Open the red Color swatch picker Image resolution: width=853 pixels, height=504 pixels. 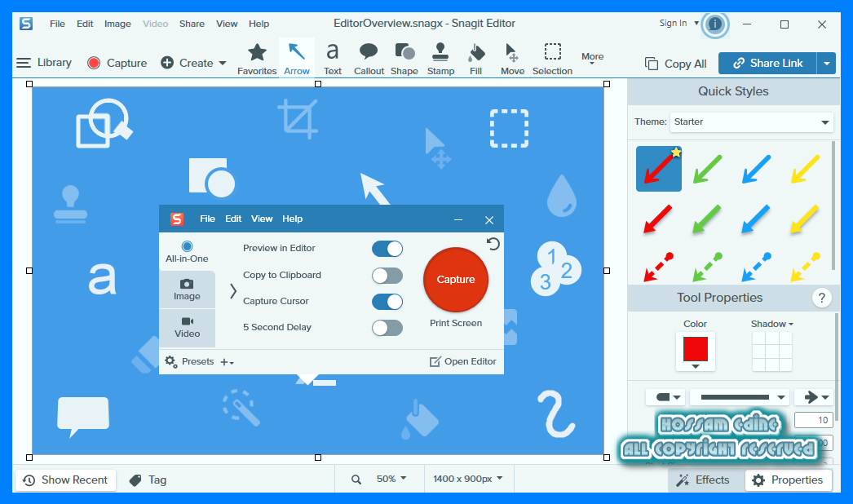pos(696,352)
